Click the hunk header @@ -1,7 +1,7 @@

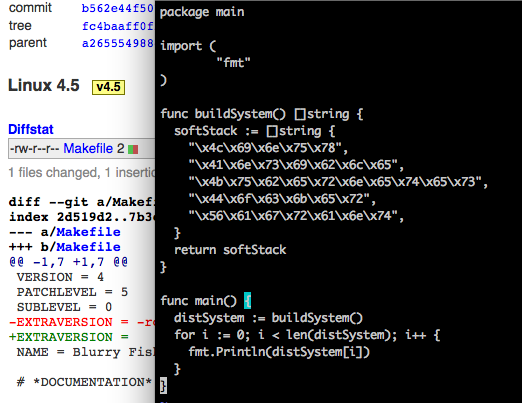click(x=68, y=262)
